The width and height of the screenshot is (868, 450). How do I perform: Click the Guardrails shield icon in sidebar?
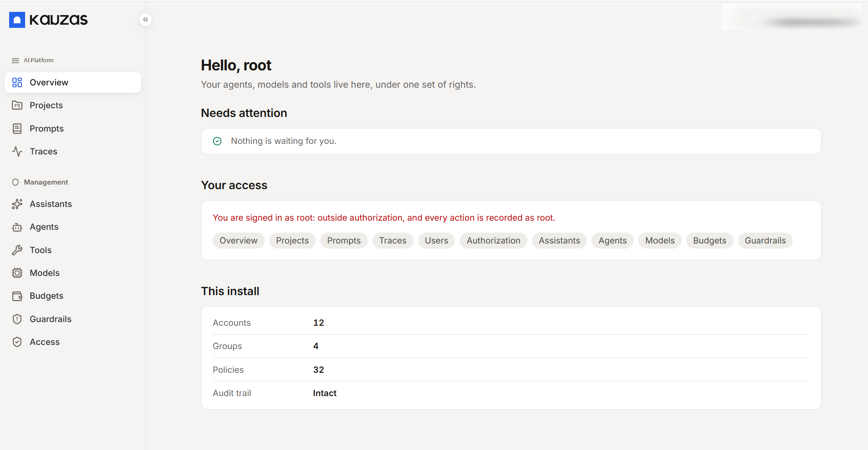[17, 319]
